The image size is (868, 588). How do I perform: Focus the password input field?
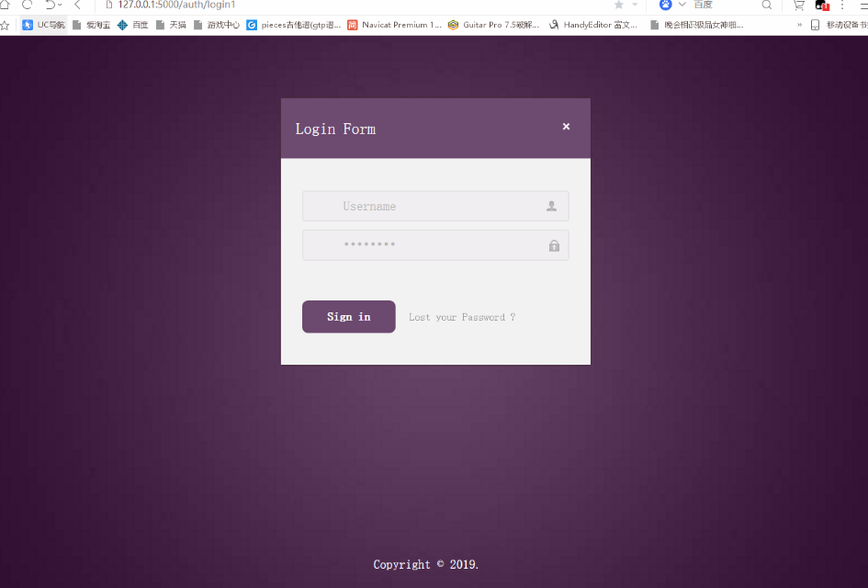[435, 245]
